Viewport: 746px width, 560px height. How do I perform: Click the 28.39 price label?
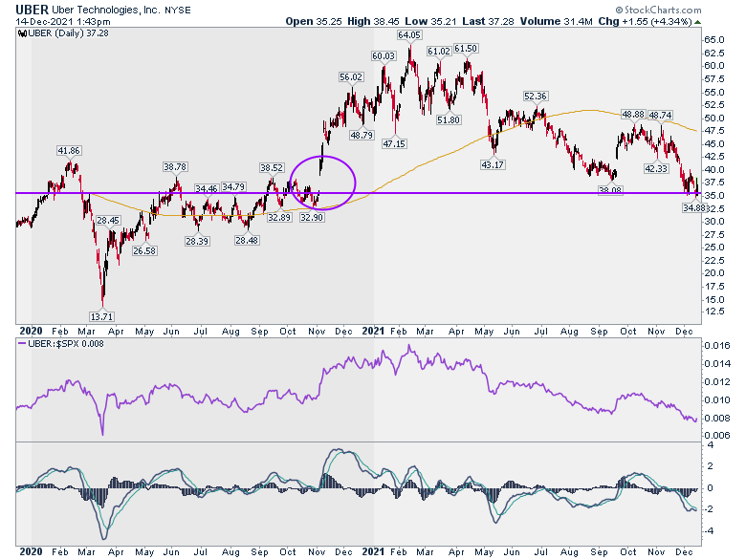click(x=197, y=241)
